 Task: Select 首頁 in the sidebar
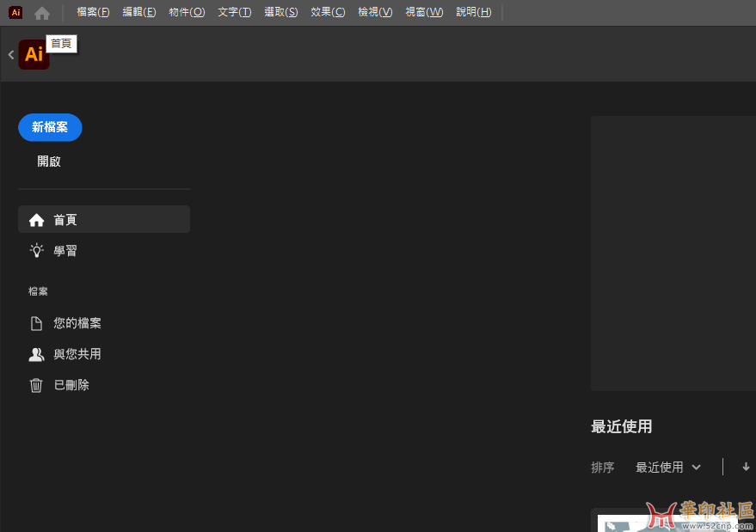[104, 220]
